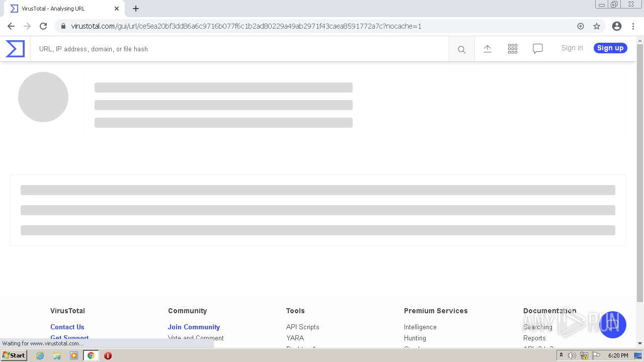This screenshot has width=644, height=362.
Task: Bookmark page with star icon
Action: click(x=597, y=26)
